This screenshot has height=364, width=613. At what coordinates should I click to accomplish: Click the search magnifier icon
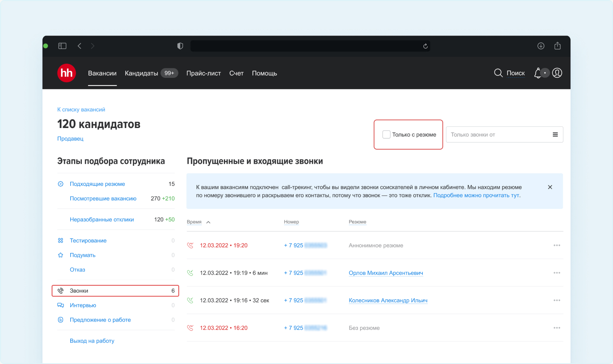click(498, 73)
